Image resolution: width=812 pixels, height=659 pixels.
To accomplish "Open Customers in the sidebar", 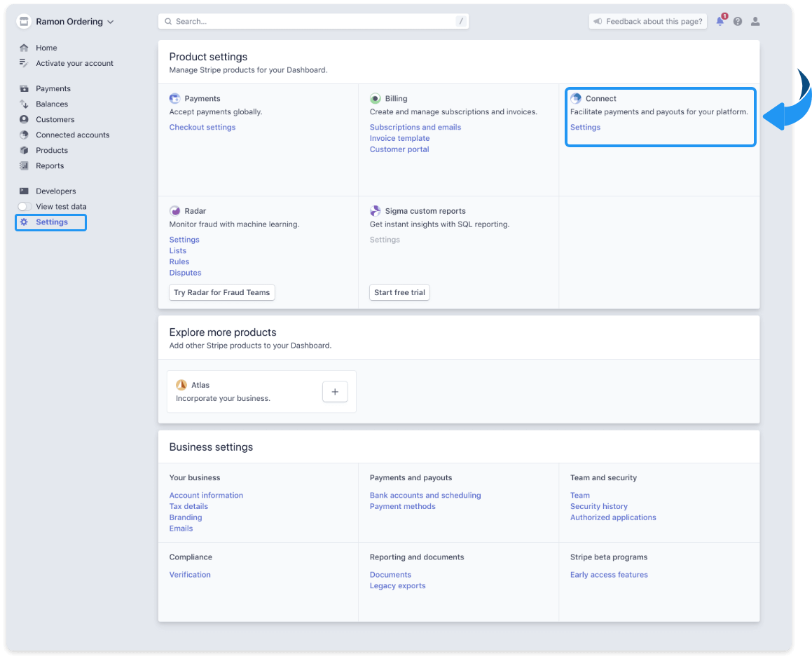I will (x=55, y=119).
